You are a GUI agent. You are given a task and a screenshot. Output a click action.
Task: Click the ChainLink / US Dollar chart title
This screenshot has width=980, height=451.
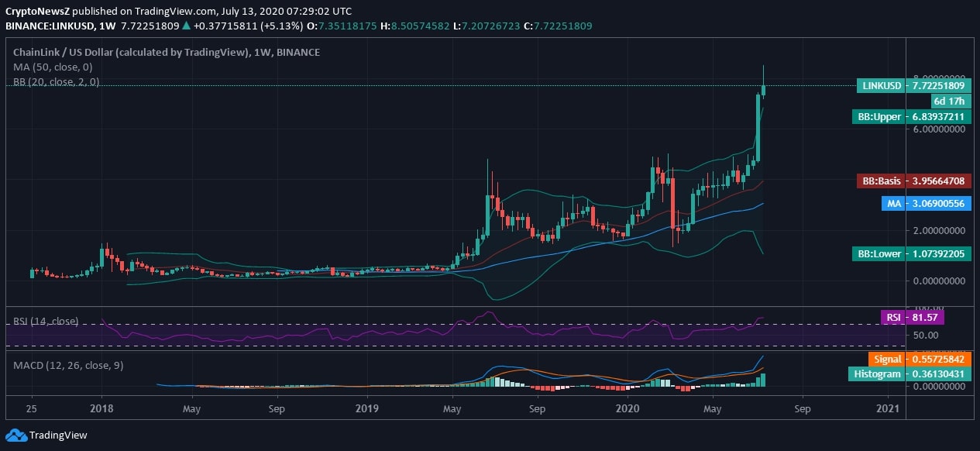pos(167,52)
